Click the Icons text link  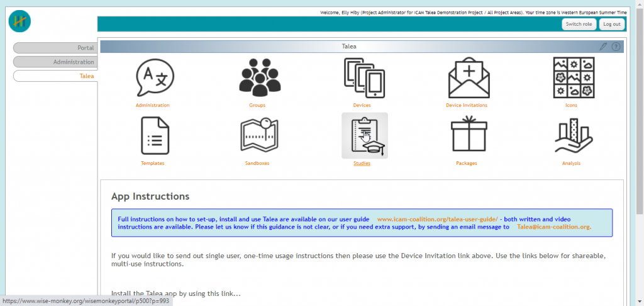(571, 105)
